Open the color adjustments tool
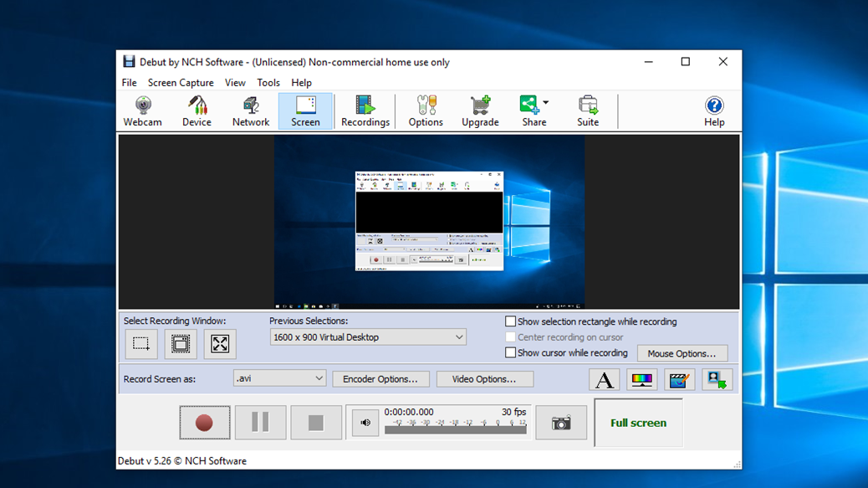This screenshot has height=488, width=868. [x=641, y=380]
